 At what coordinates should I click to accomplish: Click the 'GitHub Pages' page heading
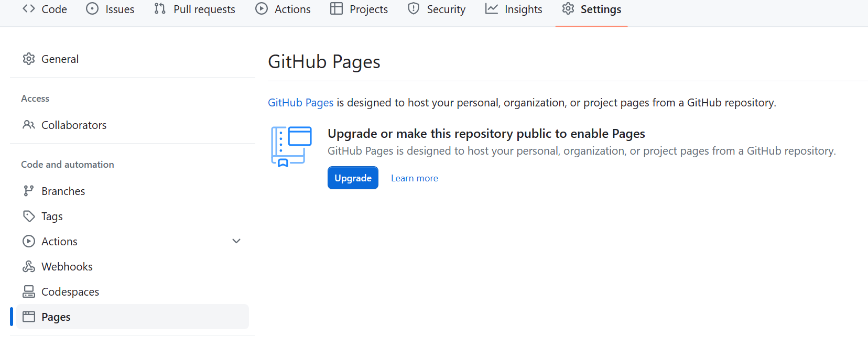click(x=324, y=62)
